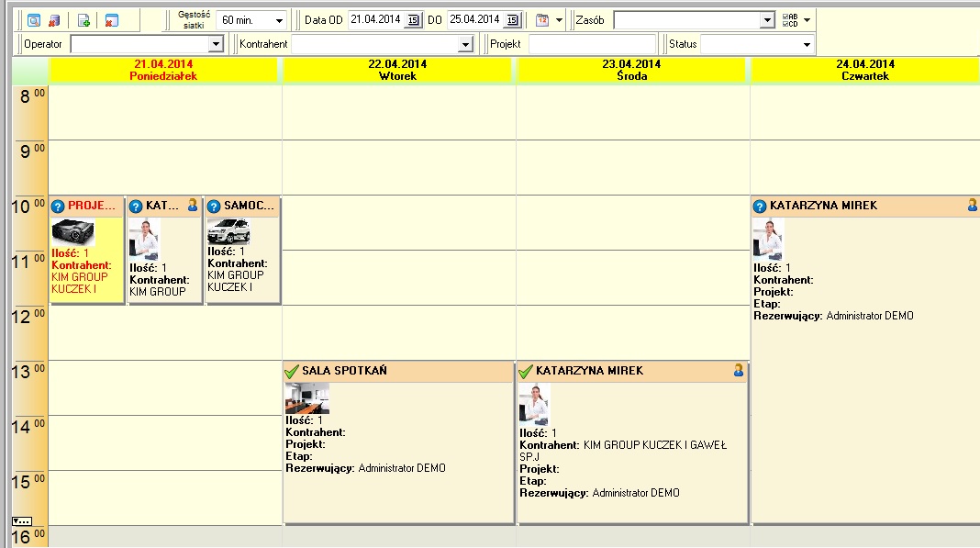
Task: Click the Data OD date field 21.04.2014
Action: pyautogui.click(x=377, y=20)
